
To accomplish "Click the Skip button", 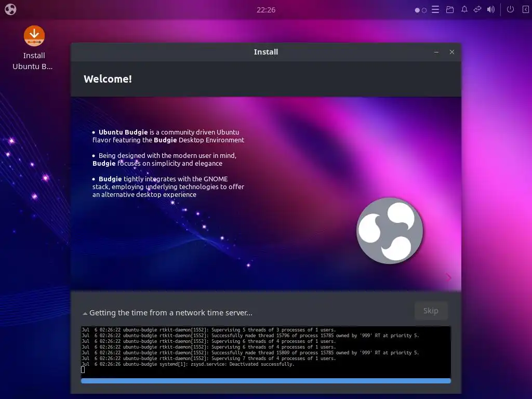I will tap(431, 311).
